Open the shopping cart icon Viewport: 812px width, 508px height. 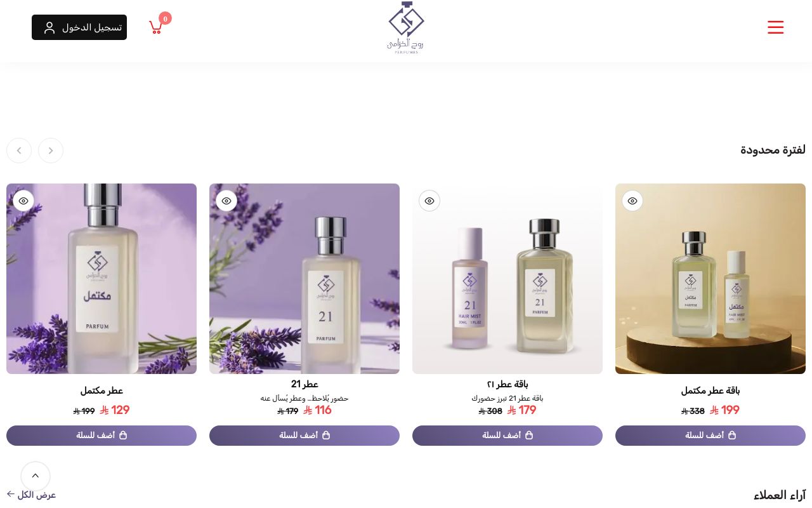(156, 27)
